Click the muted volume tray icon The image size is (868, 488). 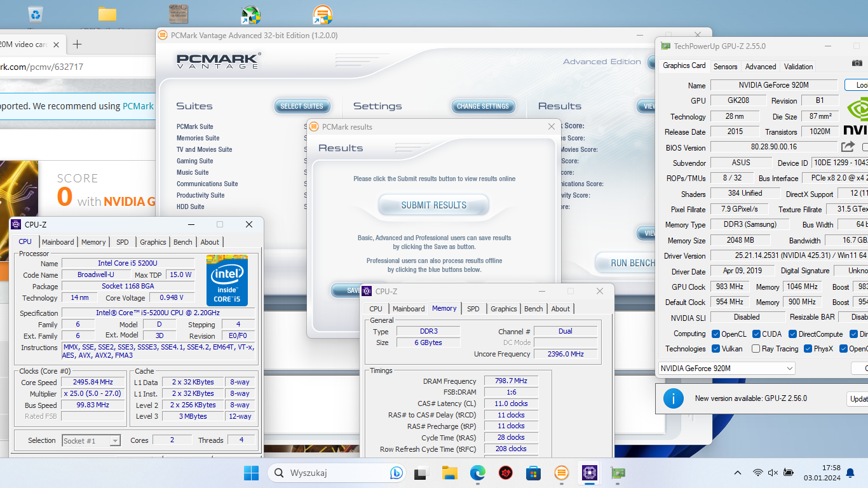point(773,473)
